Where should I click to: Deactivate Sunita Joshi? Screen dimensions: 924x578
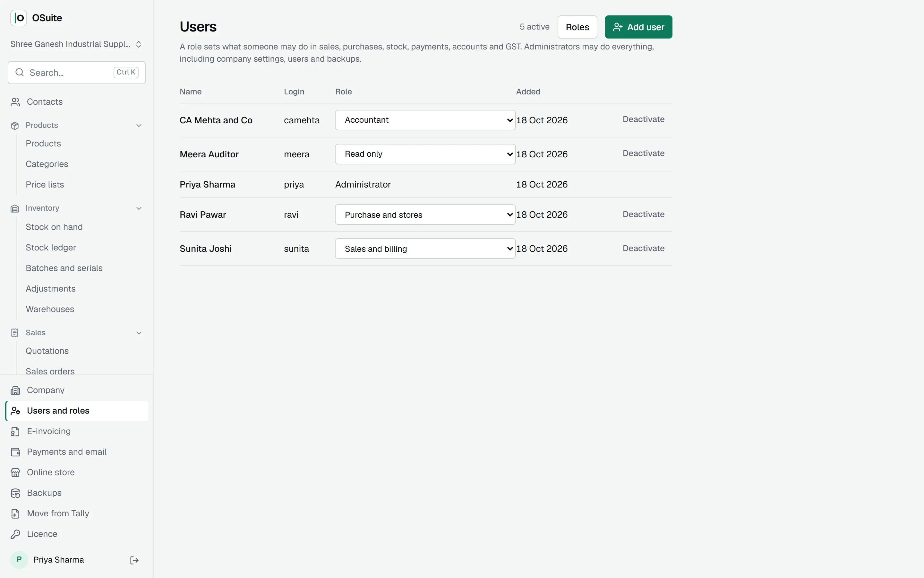(x=643, y=249)
